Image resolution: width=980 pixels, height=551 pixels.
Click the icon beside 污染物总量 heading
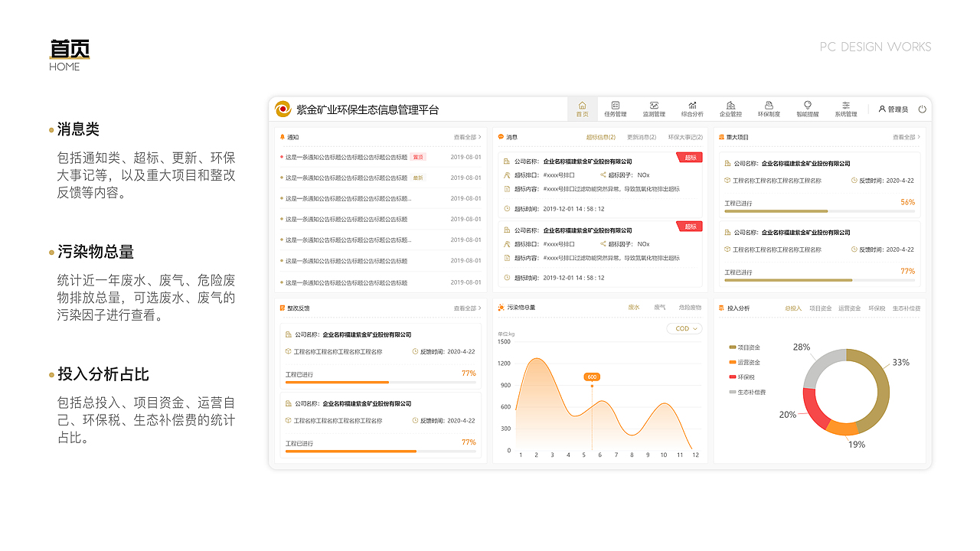pyautogui.click(x=501, y=308)
